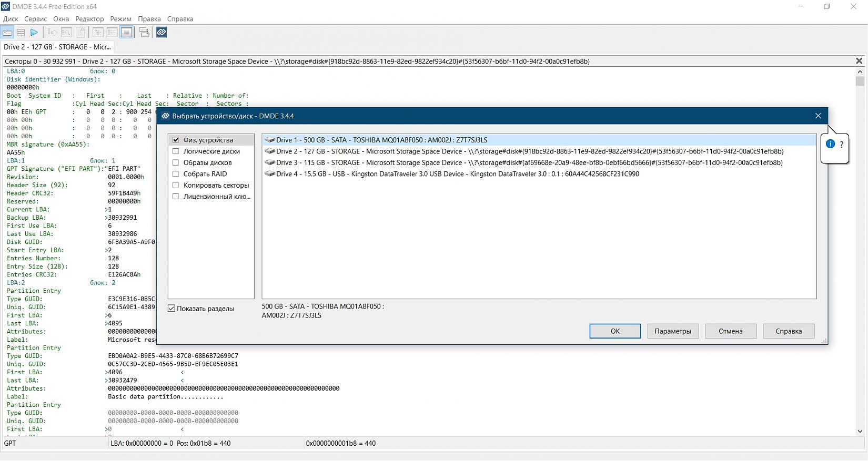The image size is (868, 461).
Task: Select the Drive 1 - 500 GB TOSHIBA row
Action: pos(539,140)
